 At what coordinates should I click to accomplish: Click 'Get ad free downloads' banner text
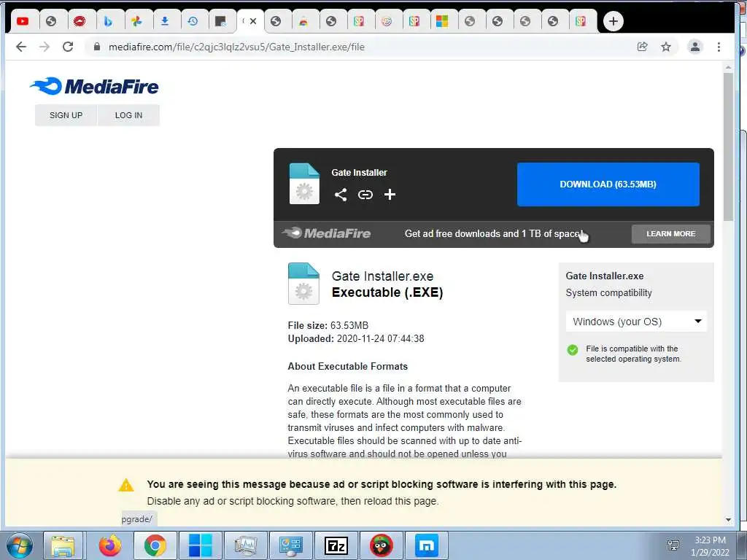pos(494,234)
